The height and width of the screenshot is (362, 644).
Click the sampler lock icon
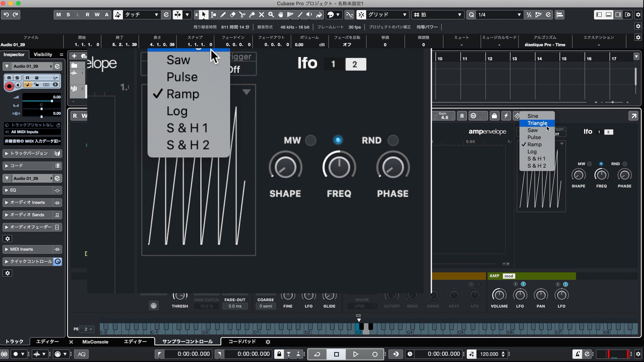click(494, 116)
